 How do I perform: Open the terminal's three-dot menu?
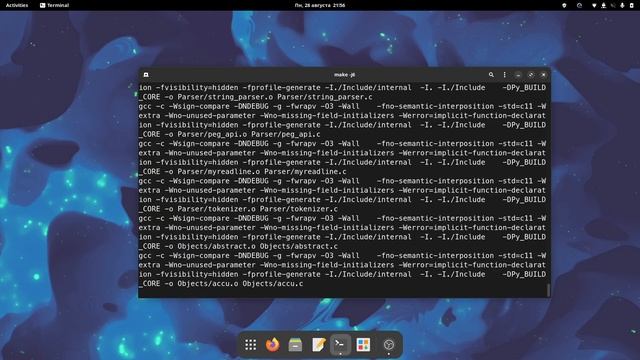[x=504, y=75]
